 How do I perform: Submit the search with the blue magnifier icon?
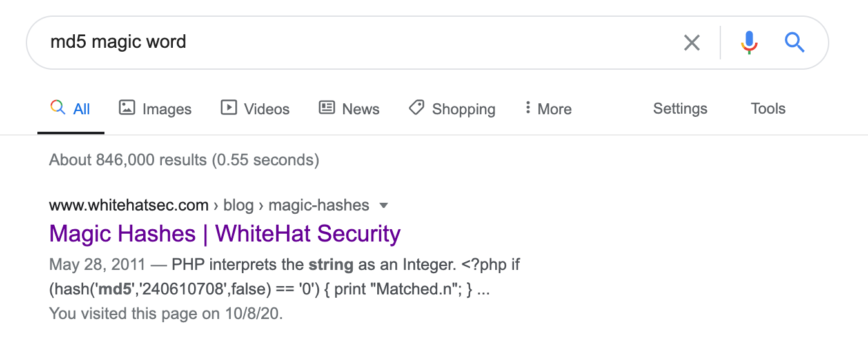794,43
